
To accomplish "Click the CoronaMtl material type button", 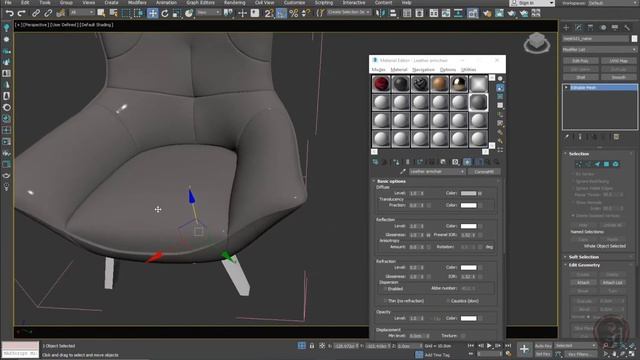I will click(x=484, y=172).
